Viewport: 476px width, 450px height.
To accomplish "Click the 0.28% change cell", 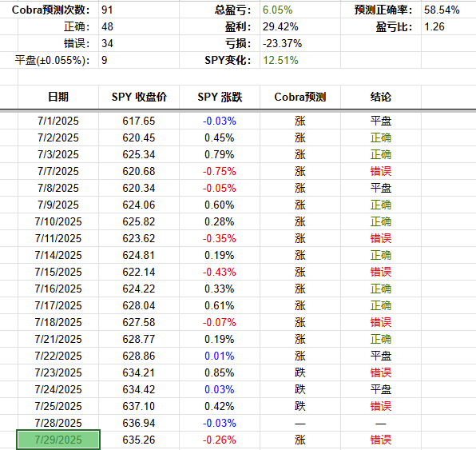I will [x=219, y=221].
